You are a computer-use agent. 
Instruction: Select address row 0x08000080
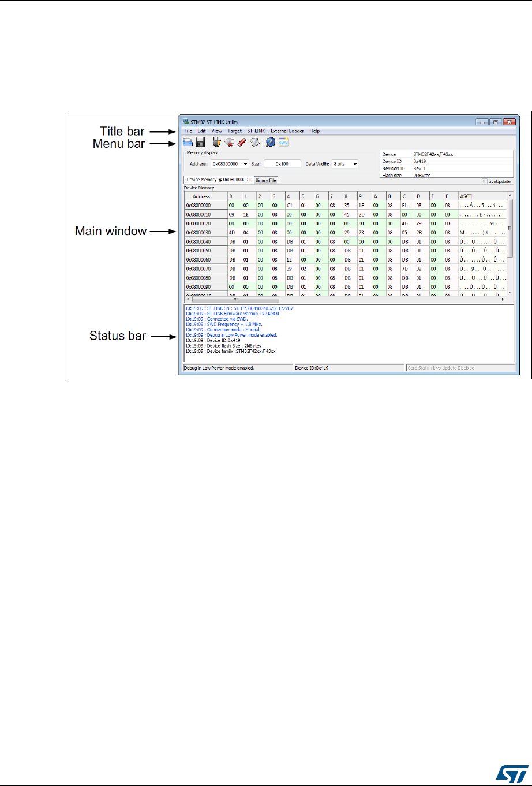tap(205, 278)
